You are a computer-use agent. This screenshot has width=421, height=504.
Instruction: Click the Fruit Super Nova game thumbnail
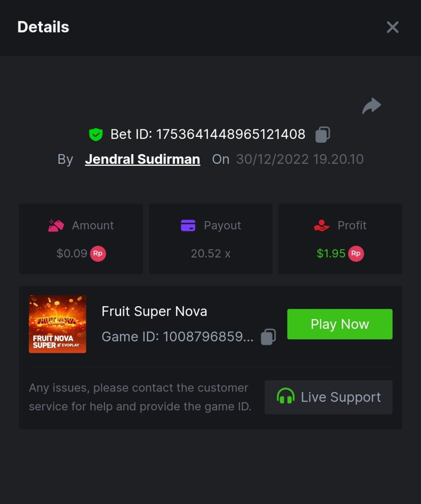coord(58,324)
